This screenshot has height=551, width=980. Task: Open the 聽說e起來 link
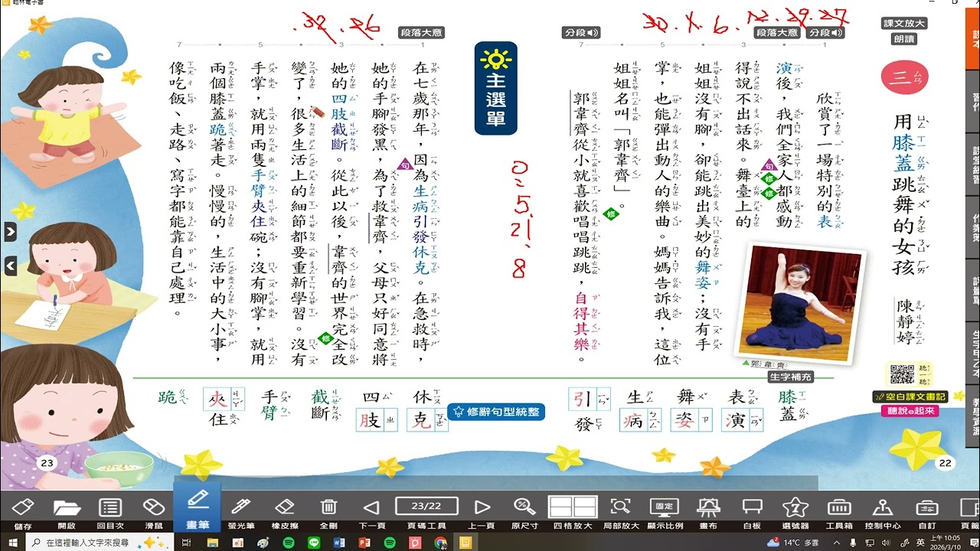[x=910, y=411]
